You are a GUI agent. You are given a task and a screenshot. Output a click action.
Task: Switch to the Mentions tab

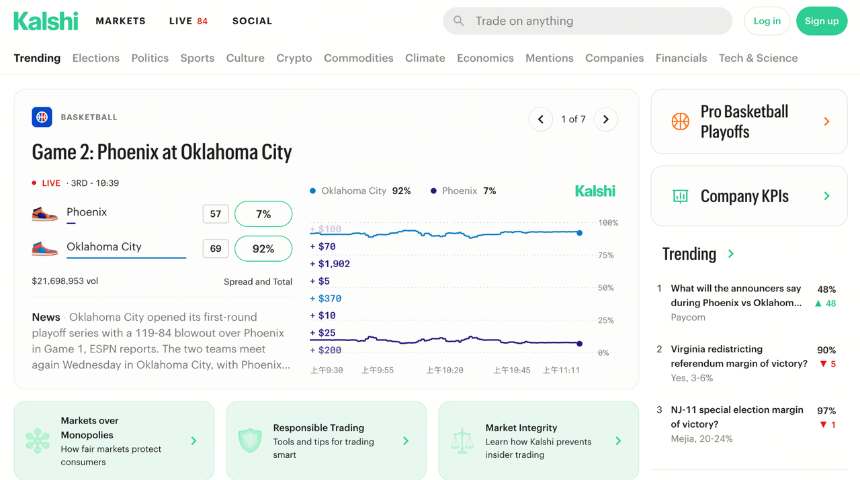point(549,58)
